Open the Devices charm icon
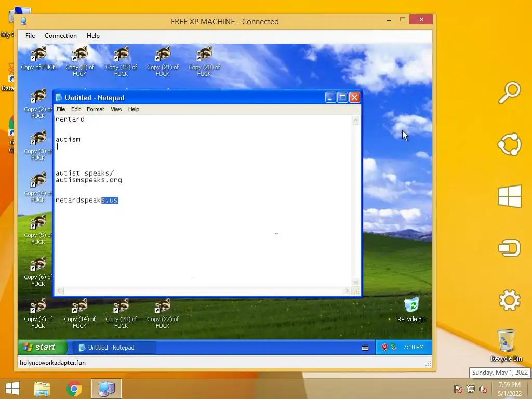This screenshot has height=399, width=532. 509,248
